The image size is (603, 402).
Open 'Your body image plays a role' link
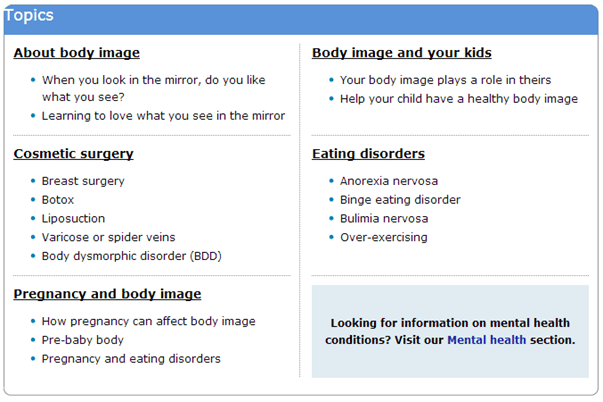(x=445, y=80)
